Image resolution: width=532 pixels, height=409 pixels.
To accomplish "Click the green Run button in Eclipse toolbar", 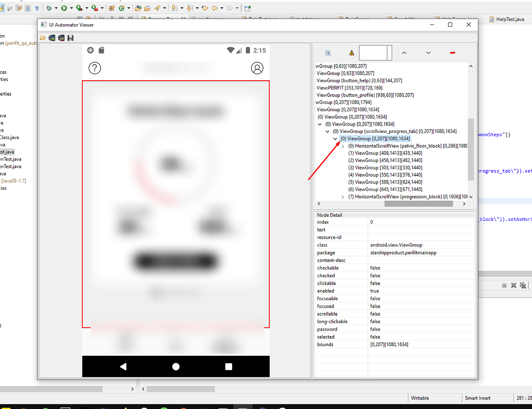I will pyautogui.click(x=64, y=8).
